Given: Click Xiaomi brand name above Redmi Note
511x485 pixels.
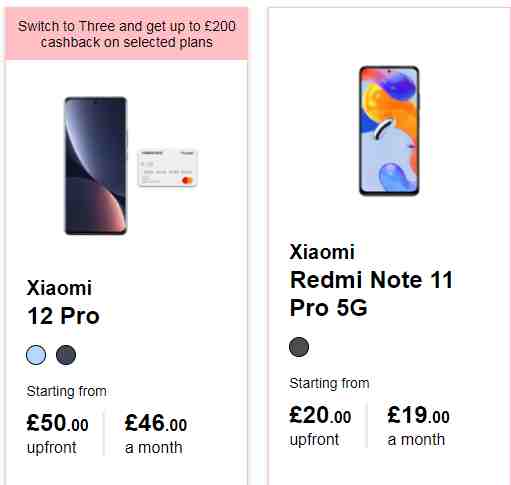Looking at the screenshot, I should (x=322, y=252).
